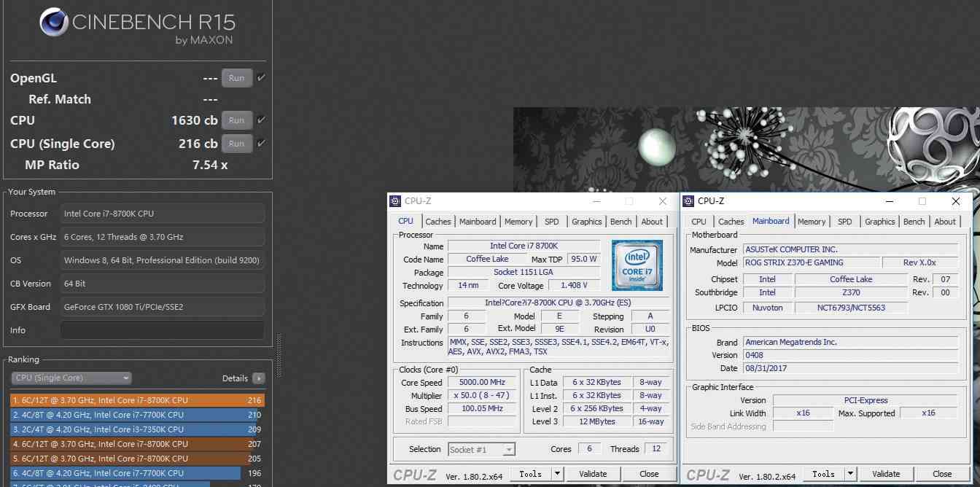Switch to Memory tab in left CPU-Z

click(518, 222)
